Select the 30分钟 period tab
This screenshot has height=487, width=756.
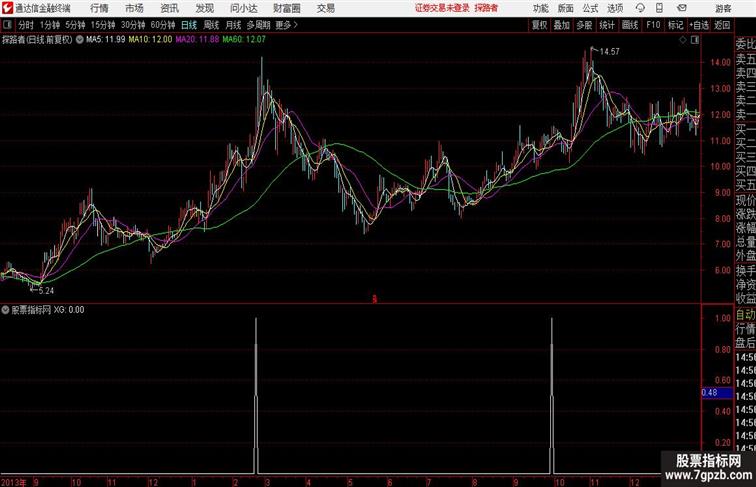(x=133, y=25)
